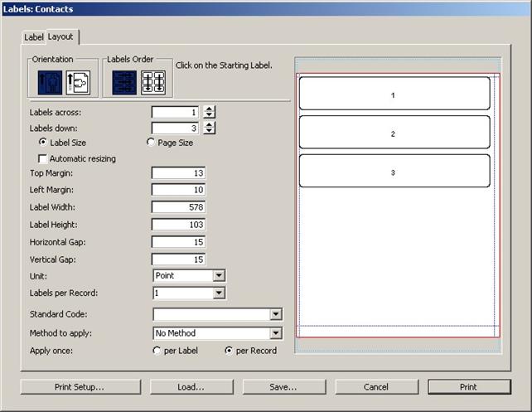This screenshot has width=532, height=412.
Task: Open the Unit dropdown
Action: pos(219,275)
